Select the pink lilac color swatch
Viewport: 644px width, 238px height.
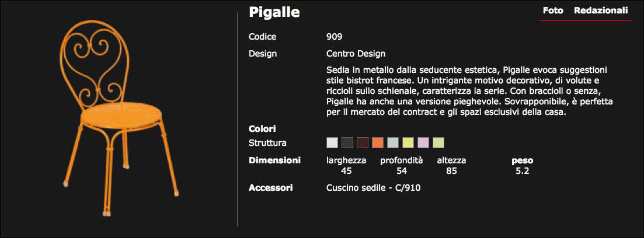[x=423, y=143]
